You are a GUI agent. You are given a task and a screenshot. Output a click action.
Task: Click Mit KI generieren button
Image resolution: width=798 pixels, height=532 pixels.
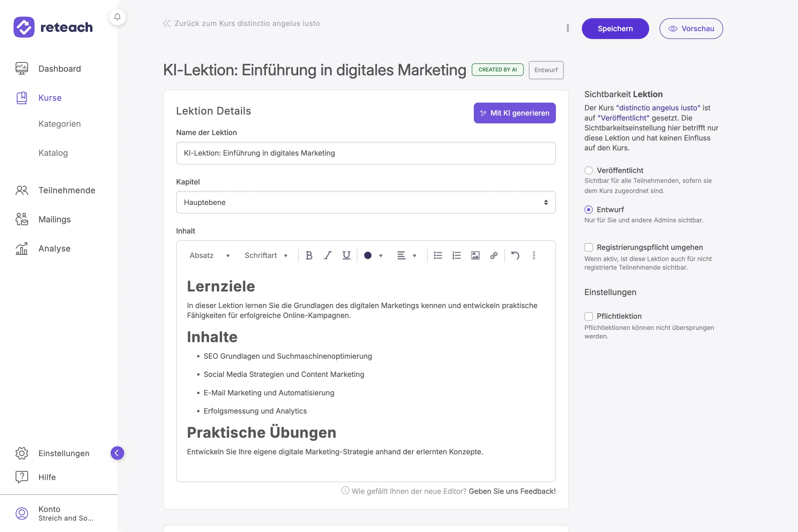tap(514, 113)
